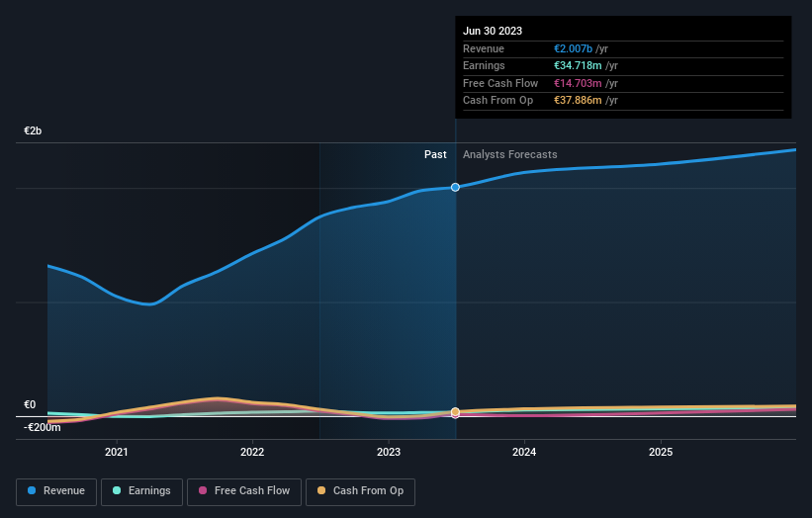Click the 'Cash From Op' row label in tooltip
812x518 pixels.
point(497,101)
